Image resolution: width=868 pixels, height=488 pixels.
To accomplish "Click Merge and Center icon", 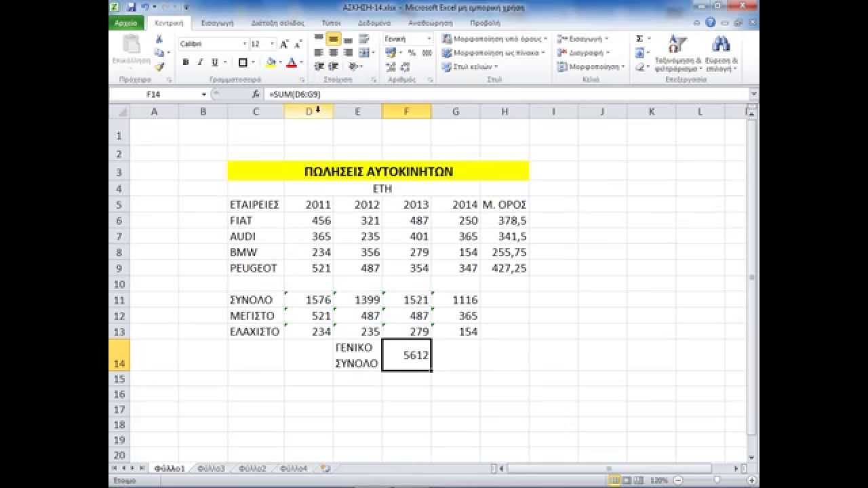I will pyautogui.click(x=363, y=52).
